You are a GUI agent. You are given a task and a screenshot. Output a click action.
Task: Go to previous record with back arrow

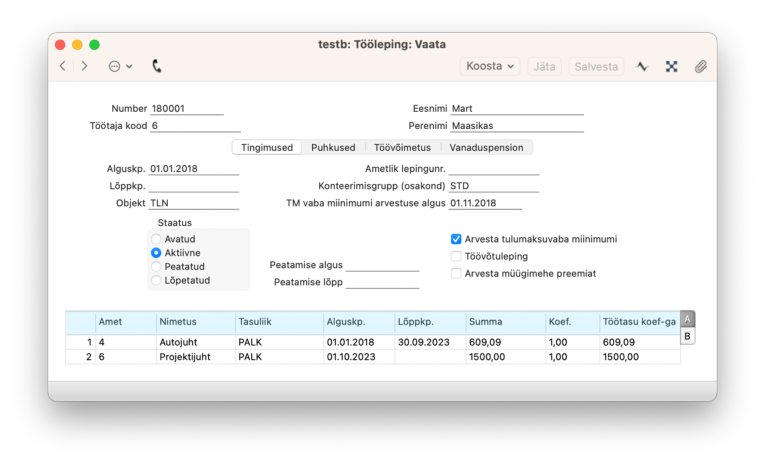(x=62, y=66)
